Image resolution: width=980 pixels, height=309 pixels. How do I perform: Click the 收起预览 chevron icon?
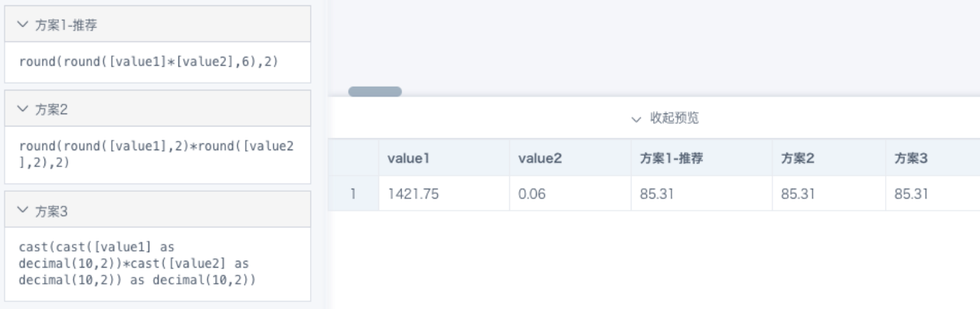click(637, 119)
